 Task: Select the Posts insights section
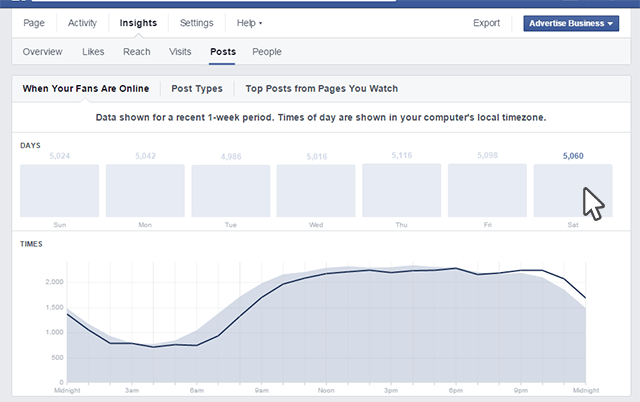[223, 52]
